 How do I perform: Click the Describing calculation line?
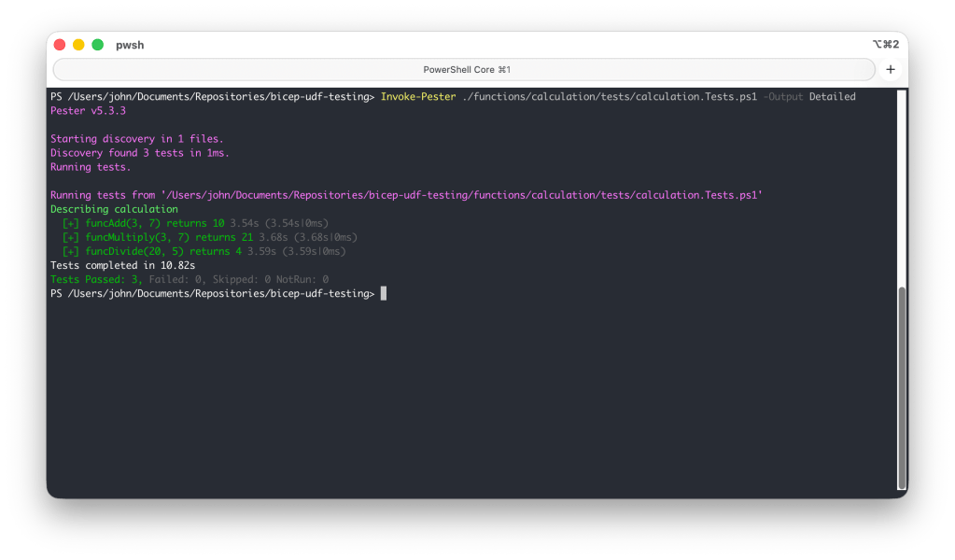click(114, 209)
